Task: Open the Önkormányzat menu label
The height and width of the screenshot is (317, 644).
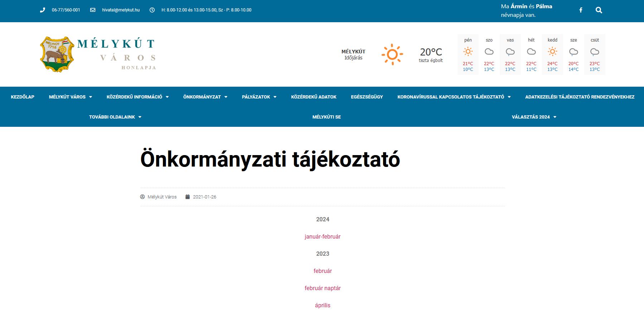Action: pyautogui.click(x=202, y=97)
